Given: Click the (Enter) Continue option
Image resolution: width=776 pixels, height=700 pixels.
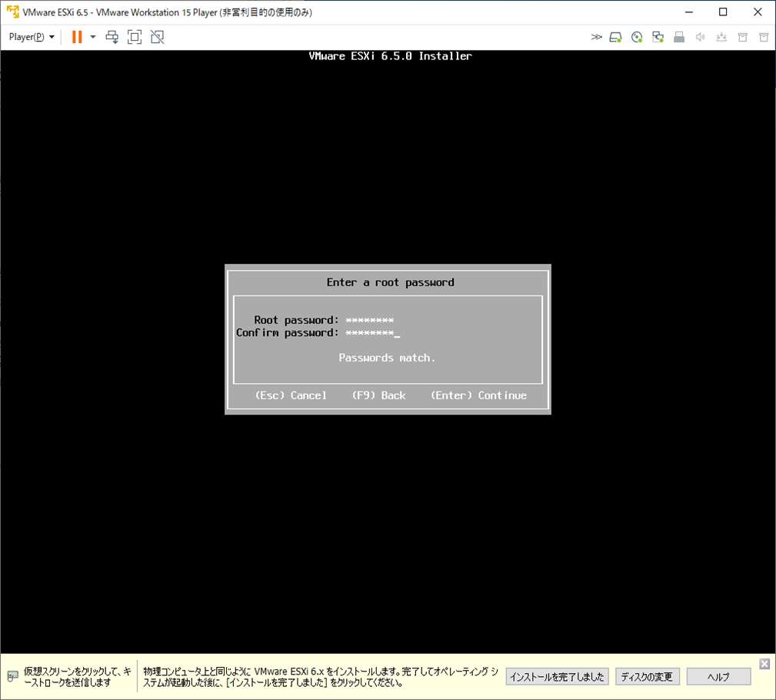Looking at the screenshot, I should (478, 395).
